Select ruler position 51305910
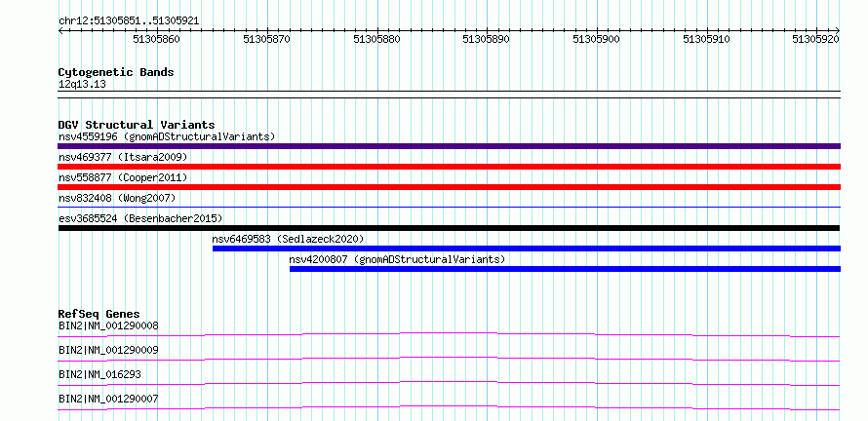The width and height of the screenshot is (868, 421). [x=706, y=39]
